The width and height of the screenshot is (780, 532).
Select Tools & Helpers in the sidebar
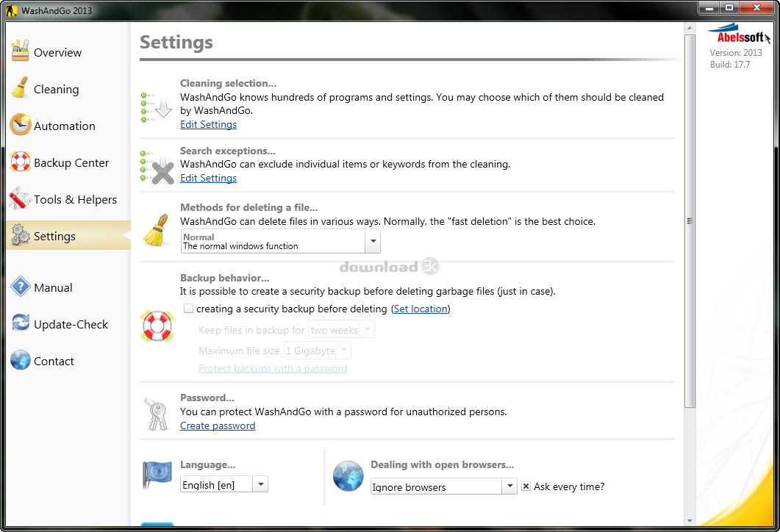(x=75, y=199)
